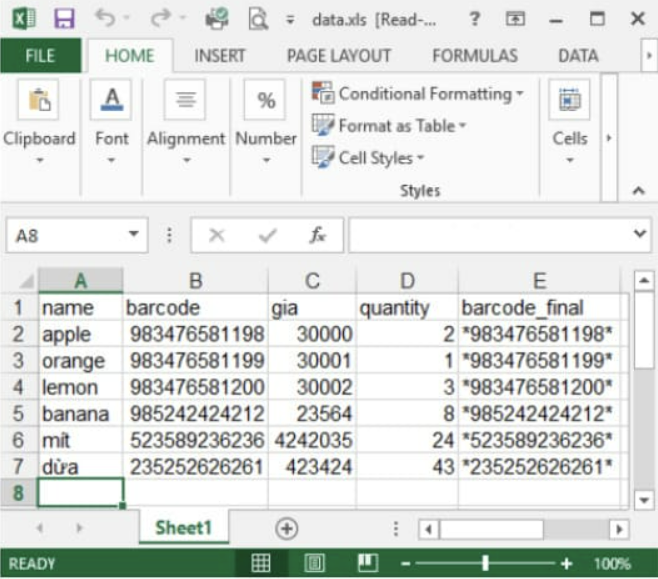Select the Sheet1 tab

tap(184, 528)
